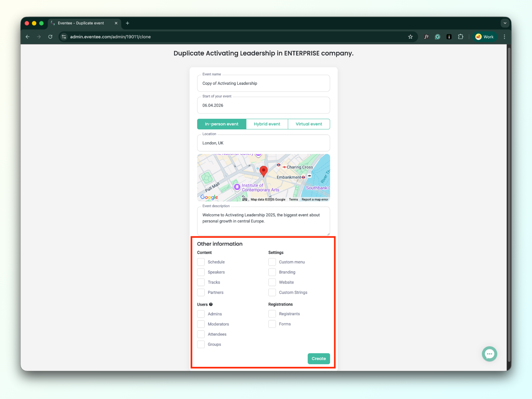
Task: Open the Start of your event date field
Action: 264,105
